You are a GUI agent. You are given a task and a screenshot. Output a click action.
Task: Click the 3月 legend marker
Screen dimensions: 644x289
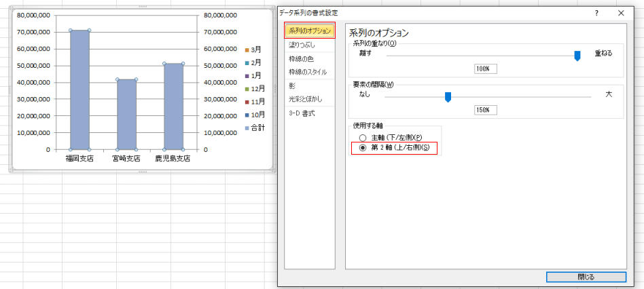point(247,50)
